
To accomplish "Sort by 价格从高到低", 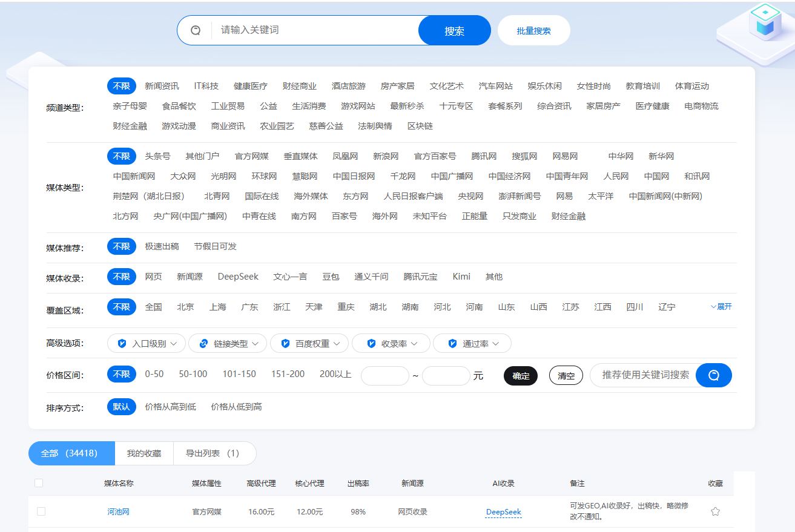I will click(171, 407).
